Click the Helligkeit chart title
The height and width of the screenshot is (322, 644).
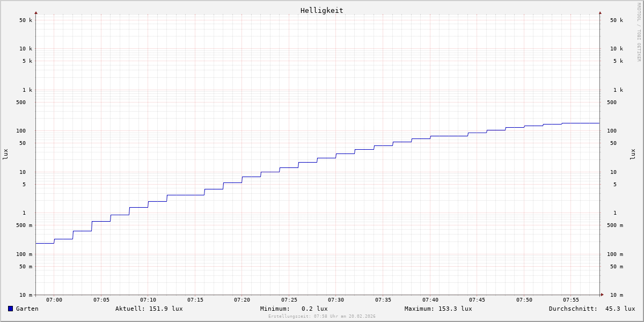(x=321, y=10)
